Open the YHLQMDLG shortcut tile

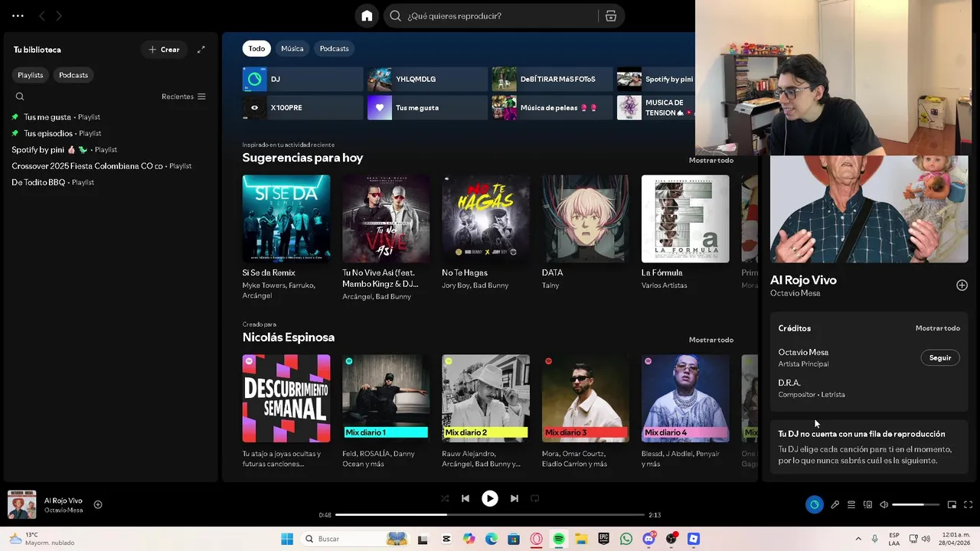coord(427,79)
